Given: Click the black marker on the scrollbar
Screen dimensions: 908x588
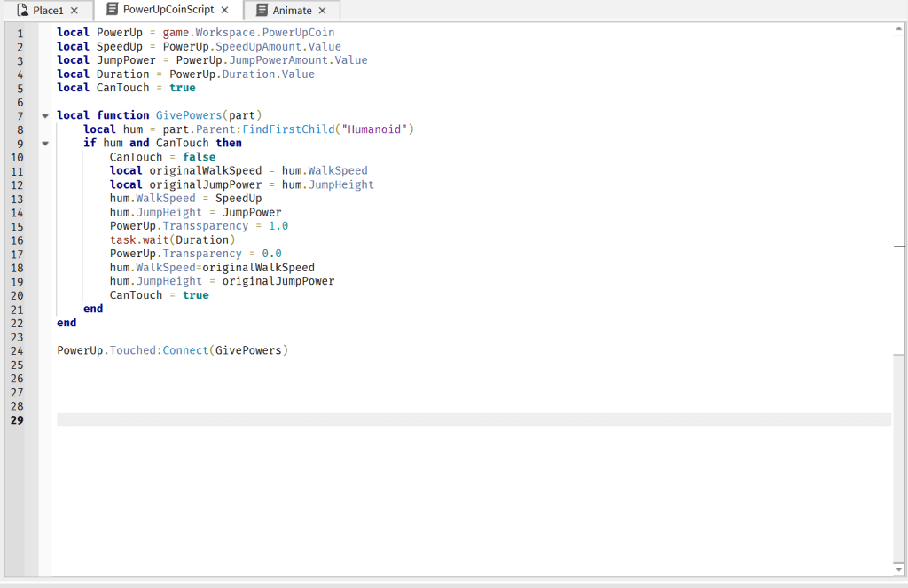Looking at the screenshot, I should point(899,246).
